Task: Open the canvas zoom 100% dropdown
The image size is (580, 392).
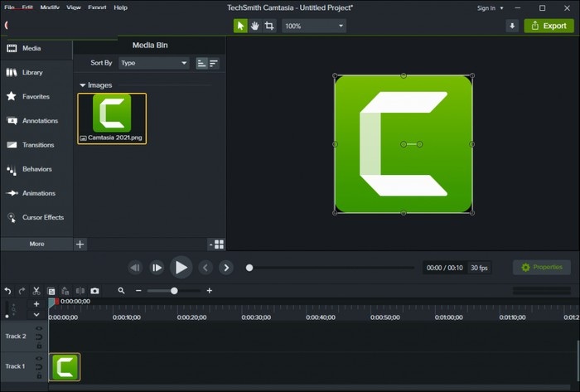Action: [x=314, y=26]
